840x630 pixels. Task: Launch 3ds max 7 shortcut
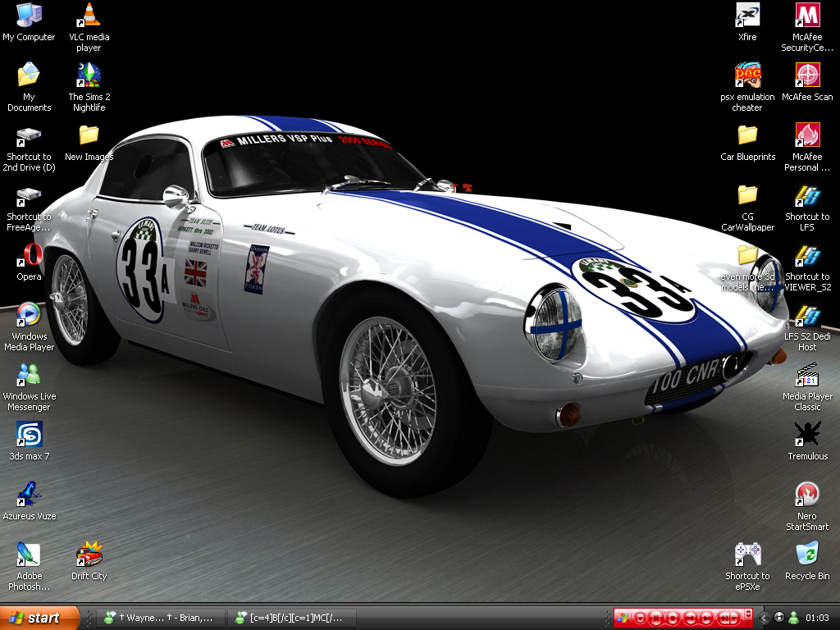[29, 441]
